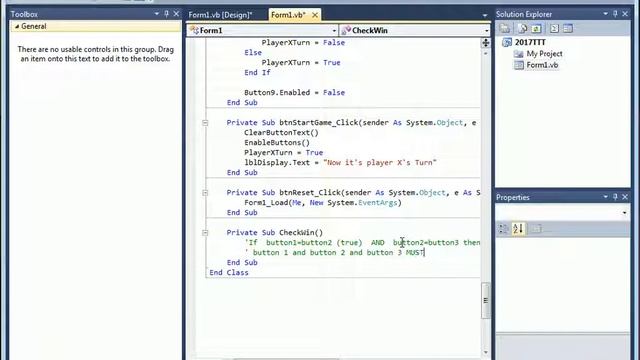Select My Project in Solution Explorer
Image resolution: width=640 pixels, height=360 pixels.
(x=544, y=54)
